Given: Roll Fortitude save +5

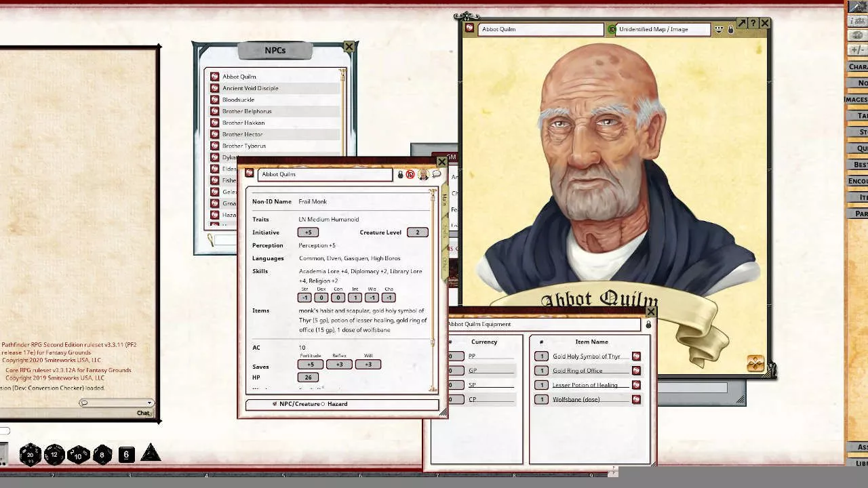Looking at the screenshot, I should pyautogui.click(x=311, y=365).
